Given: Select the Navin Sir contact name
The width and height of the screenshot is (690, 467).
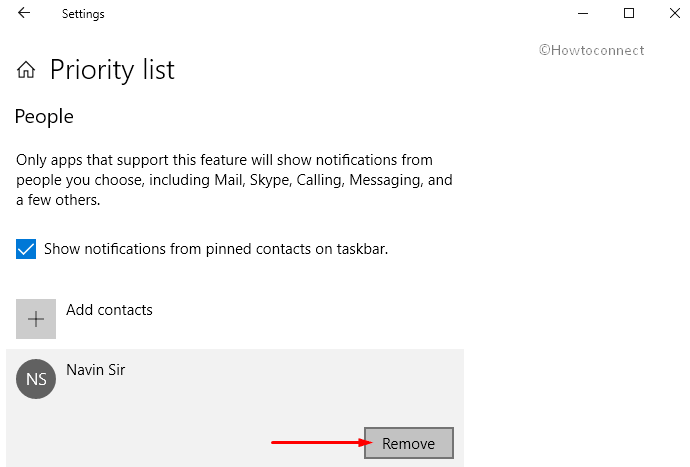Looking at the screenshot, I should click(95, 370).
